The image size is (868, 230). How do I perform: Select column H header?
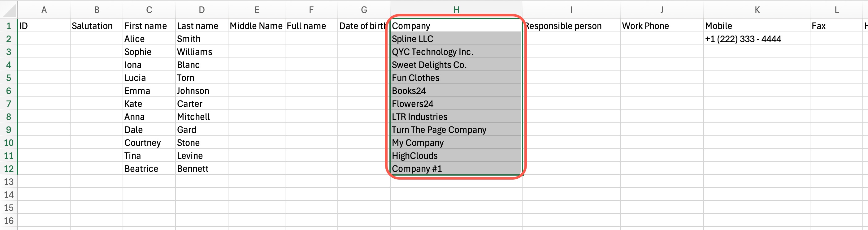click(x=456, y=10)
